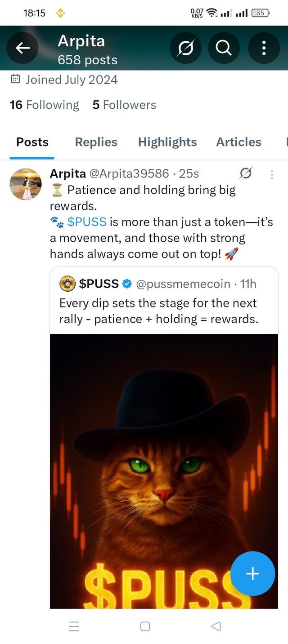Open Arpita's profile avatar thumbnail
The width and height of the screenshot is (288, 644).
pos(26,184)
